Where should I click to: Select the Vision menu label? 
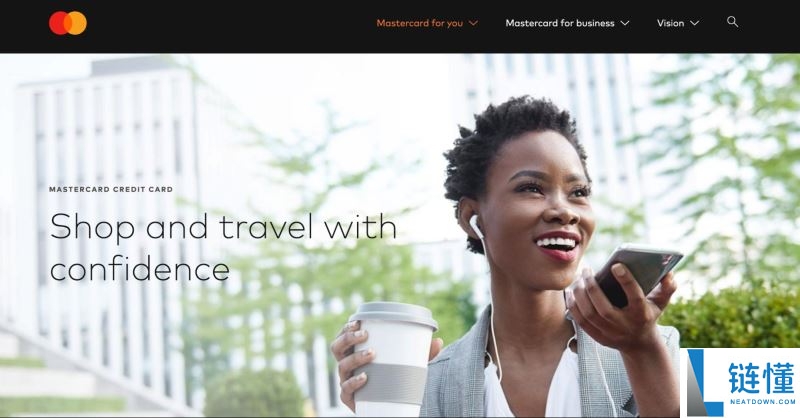click(670, 23)
